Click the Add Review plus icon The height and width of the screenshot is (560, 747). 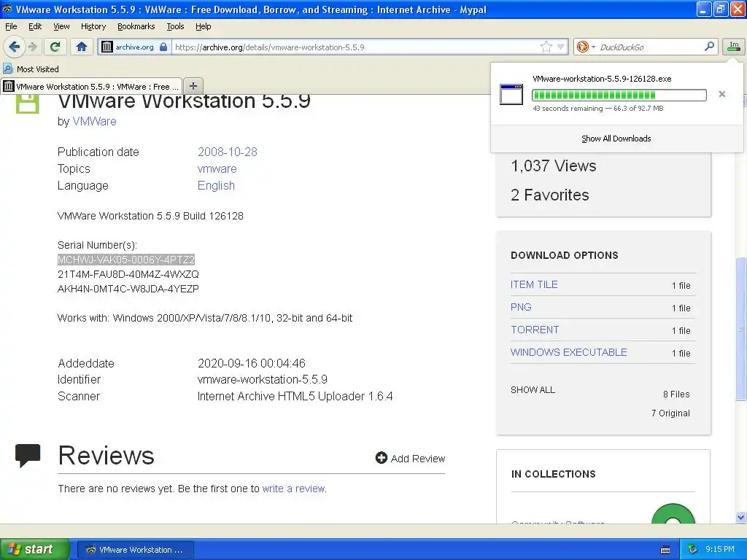point(381,458)
